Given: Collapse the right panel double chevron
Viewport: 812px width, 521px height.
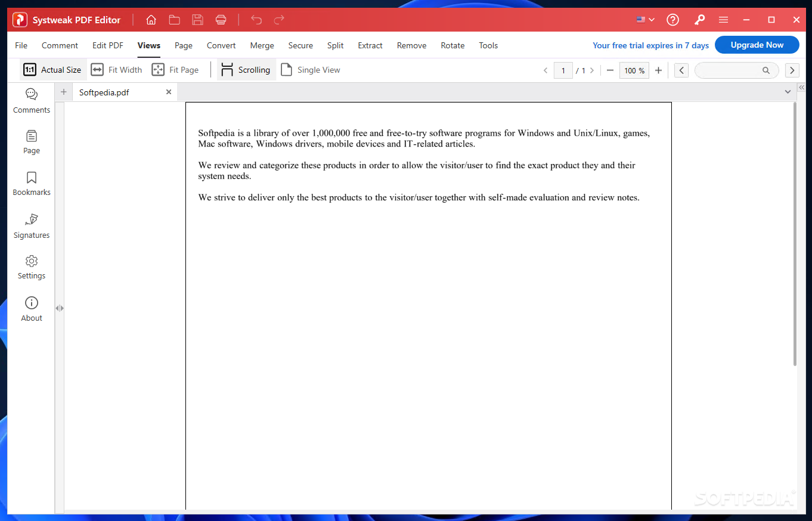Looking at the screenshot, I should [x=802, y=87].
